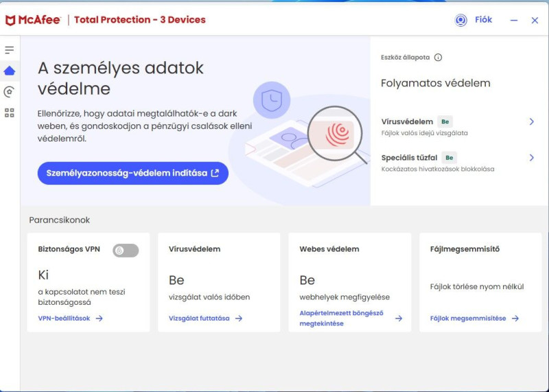Open the Fiók account link
The image size is (549, 392).
tap(483, 20)
